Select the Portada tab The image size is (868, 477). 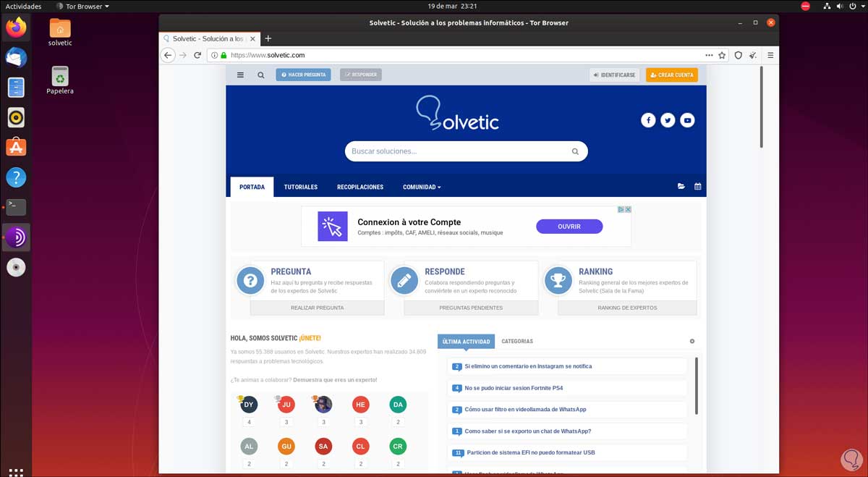(252, 187)
